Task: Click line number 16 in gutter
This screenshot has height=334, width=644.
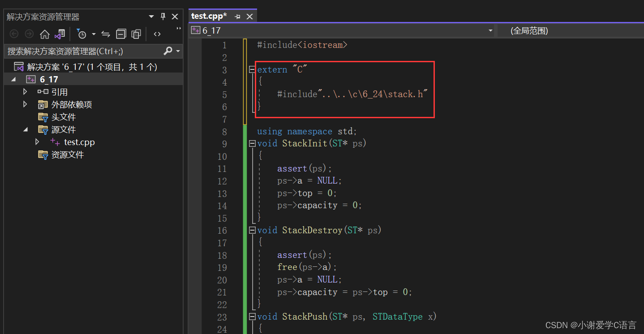Action: click(x=222, y=231)
